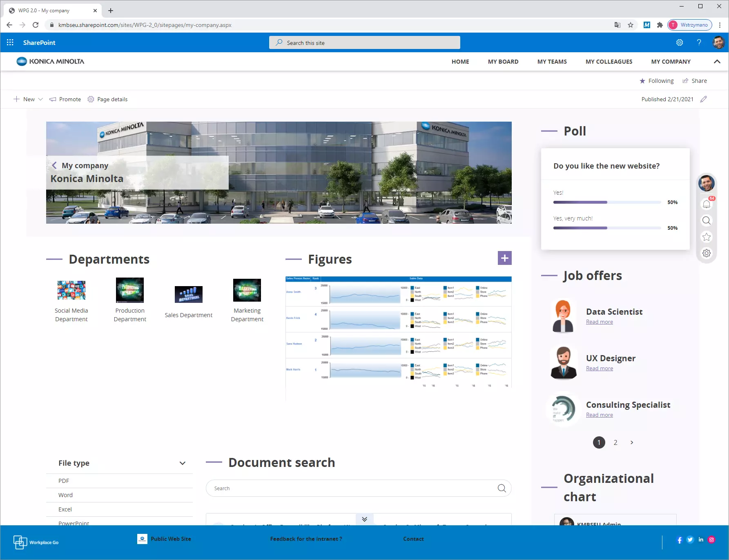Open the Workplace Go footer logo
Image resolution: width=729 pixels, height=560 pixels.
36,542
